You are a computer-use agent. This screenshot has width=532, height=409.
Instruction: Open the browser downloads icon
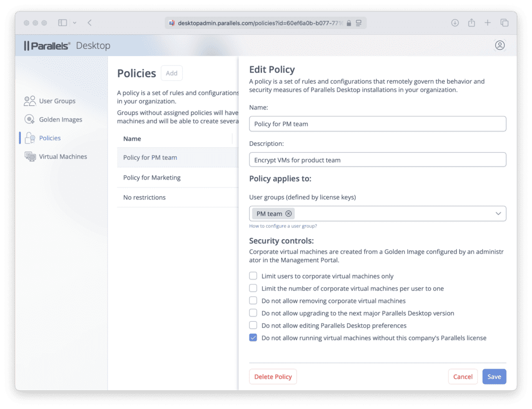(454, 23)
